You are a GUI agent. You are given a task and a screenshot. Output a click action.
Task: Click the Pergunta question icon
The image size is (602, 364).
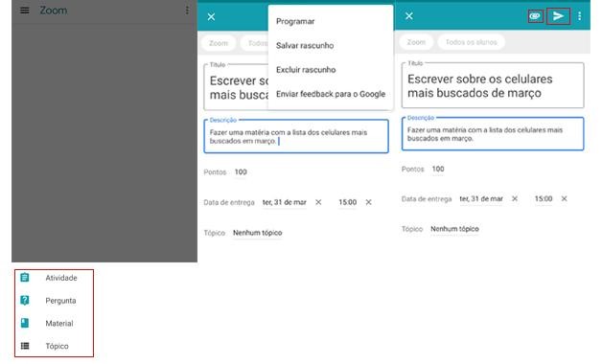click(x=25, y=301)
